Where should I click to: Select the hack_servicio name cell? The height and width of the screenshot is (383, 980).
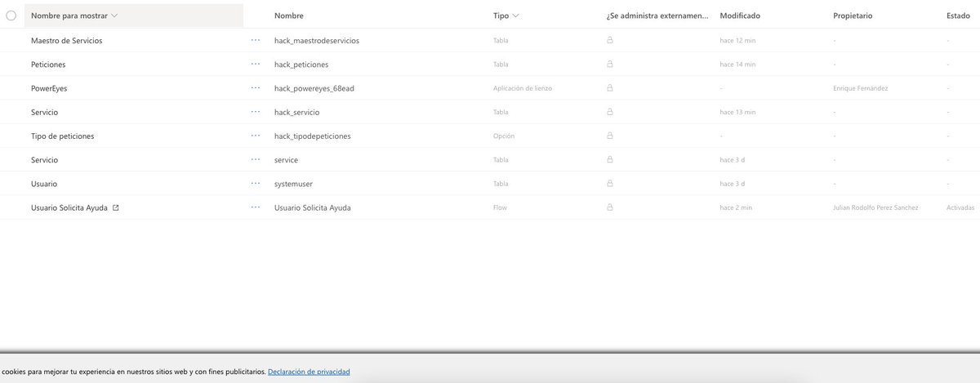coord(297,112)
